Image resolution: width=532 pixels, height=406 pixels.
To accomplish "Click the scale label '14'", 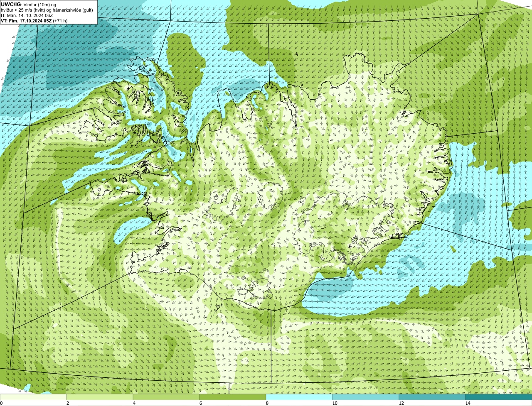I will point(468,403).
